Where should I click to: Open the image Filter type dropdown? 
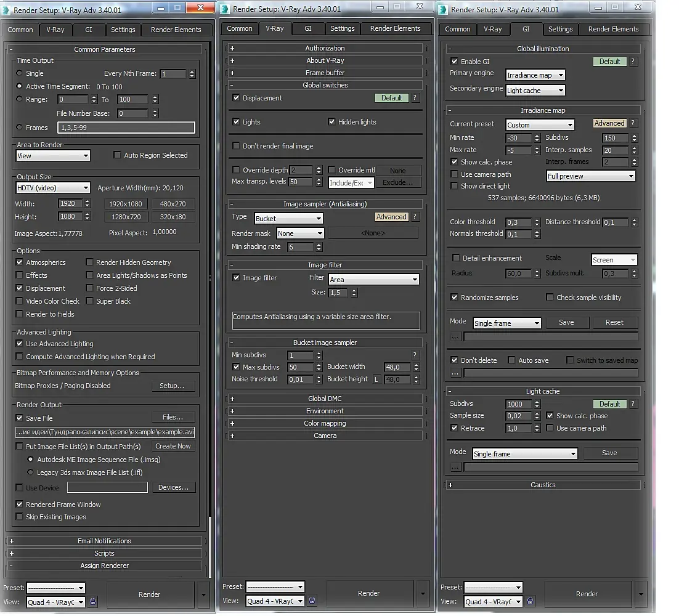[x=373, y=280]
